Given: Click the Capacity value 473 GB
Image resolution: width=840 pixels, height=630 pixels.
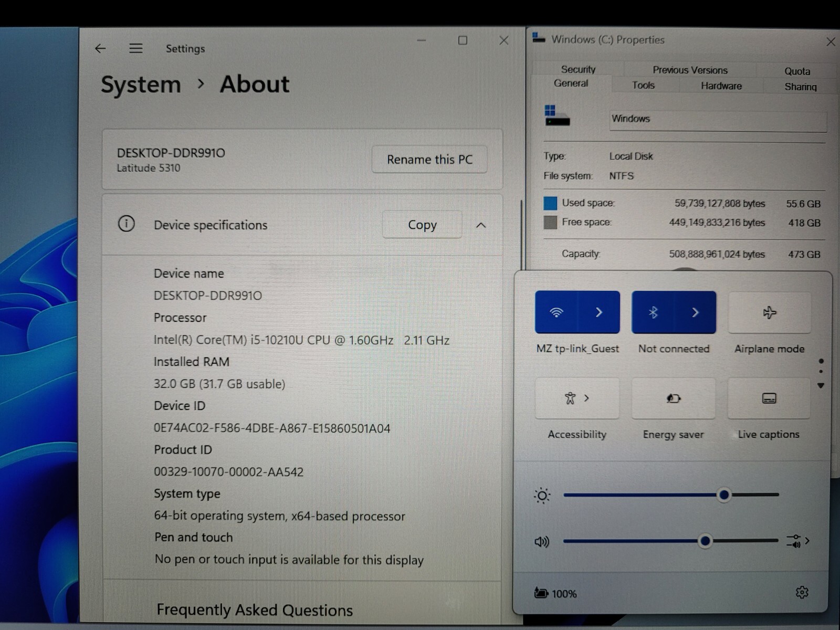Looking at the screenshot, I should pos(804,255).
